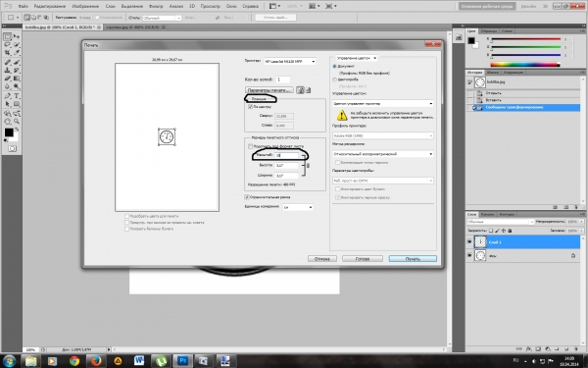Image resolution: width=588 pixels, height=368 pixels.
Task: Open the Заливка fill dropdown in Layers
Action: 581,231
